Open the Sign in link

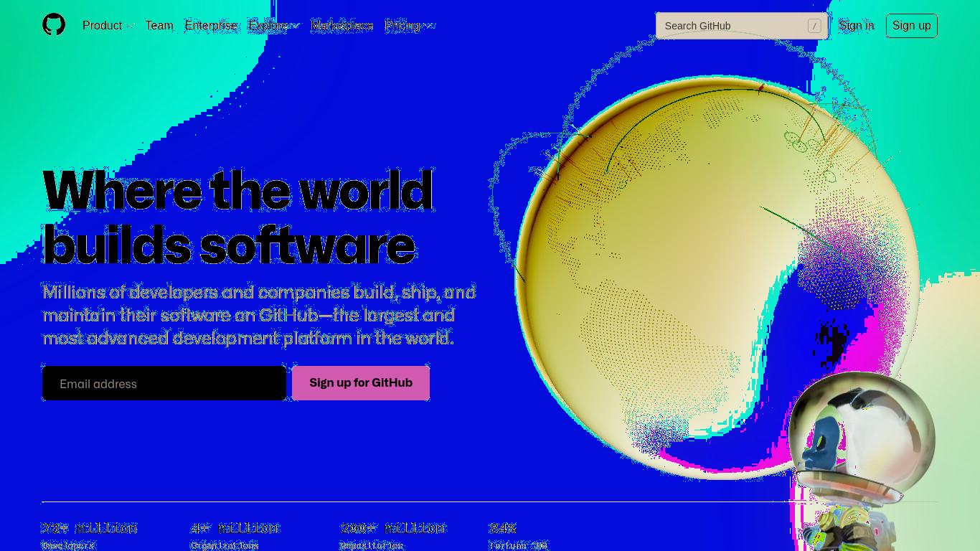coord(857,26)
